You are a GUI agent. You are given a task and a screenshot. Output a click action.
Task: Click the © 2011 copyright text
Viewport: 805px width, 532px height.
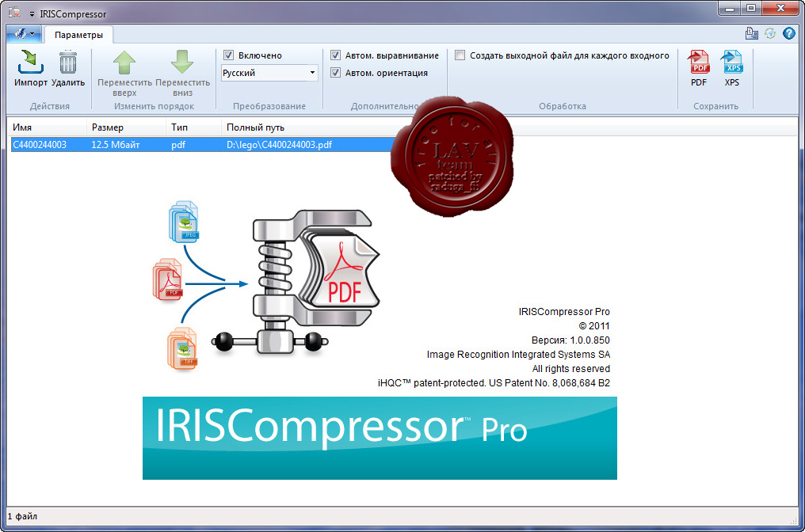(x=594, y=325)
